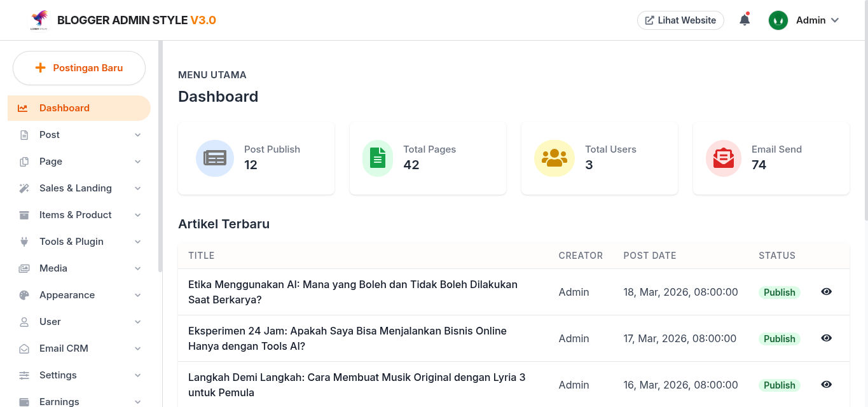Screen dimensions: 868x407
Task: Click the Admin avatar icon
Action: tap(778, 20)
